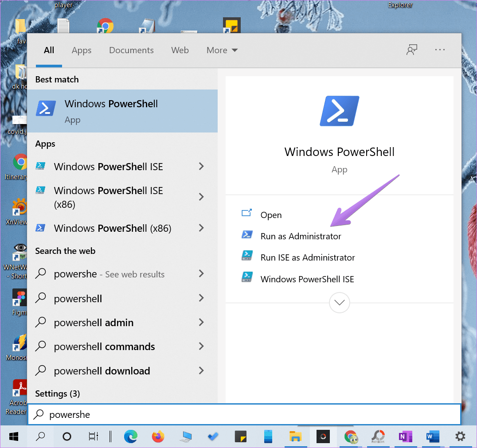Open the dark circular recorder app on taskbar
The image size is (477, 448).
pos(323,437)
